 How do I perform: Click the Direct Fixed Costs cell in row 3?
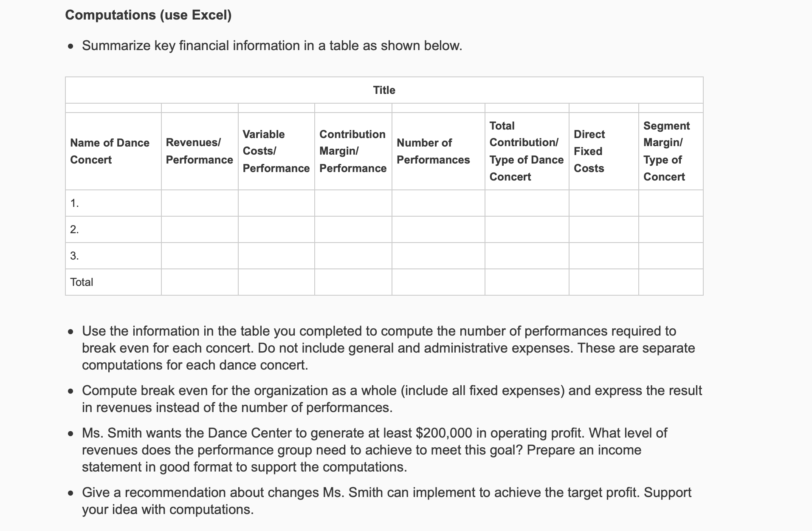(603, 256)
